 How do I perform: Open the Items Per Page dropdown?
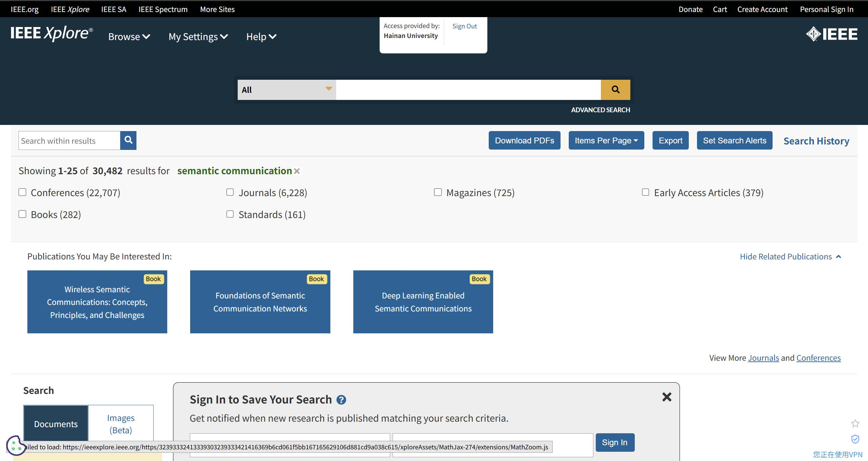[x=606, y=140]
